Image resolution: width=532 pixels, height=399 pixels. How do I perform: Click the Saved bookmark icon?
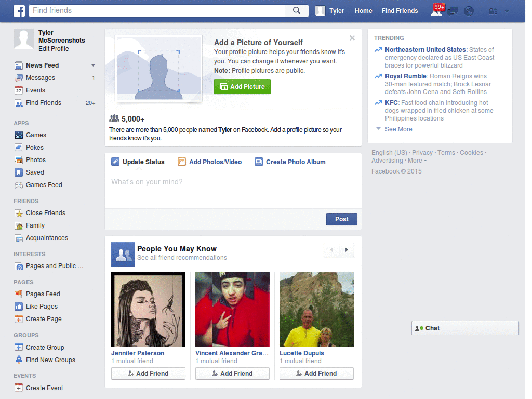point(19,172)
